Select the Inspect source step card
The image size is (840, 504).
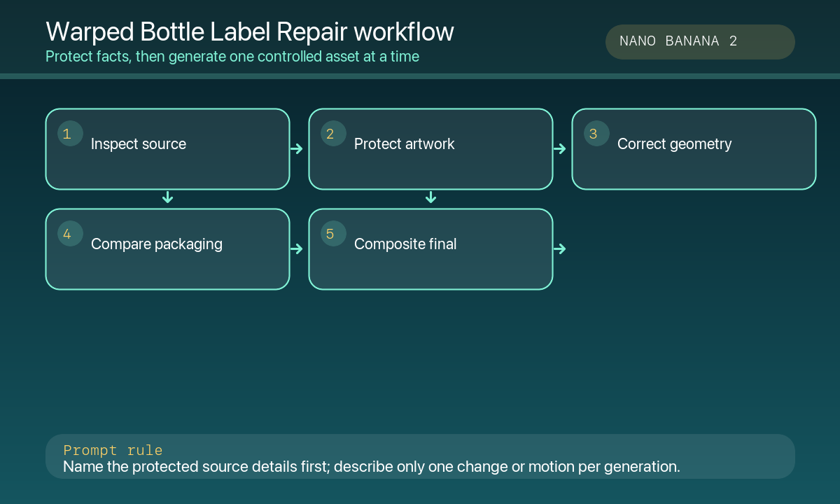(167, 149)
